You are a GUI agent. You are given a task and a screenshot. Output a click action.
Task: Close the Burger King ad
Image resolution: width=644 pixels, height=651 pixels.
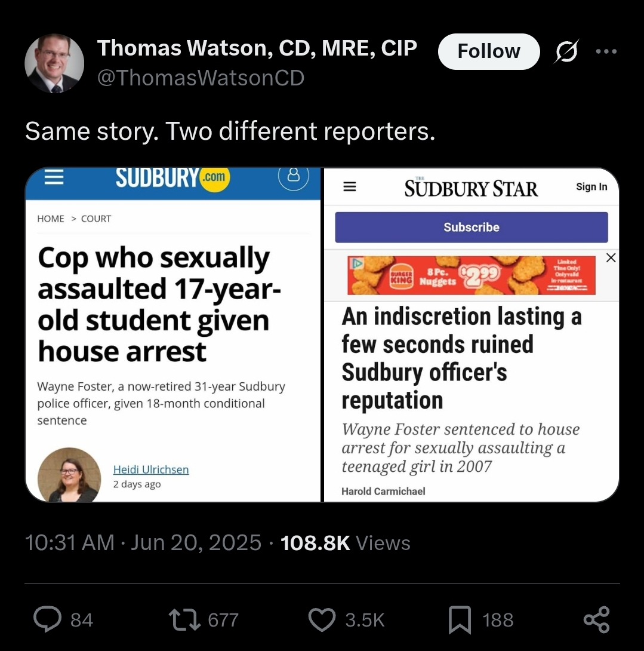611,258
